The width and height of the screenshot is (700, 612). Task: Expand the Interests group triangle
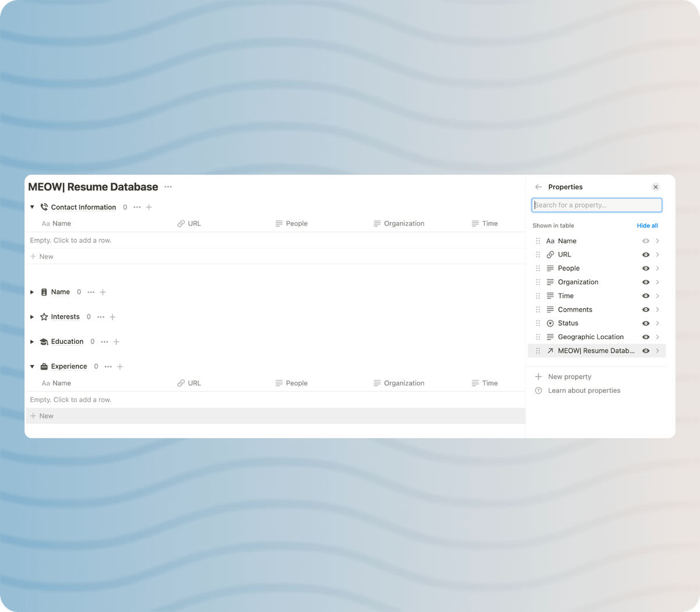tap(32, 317)
